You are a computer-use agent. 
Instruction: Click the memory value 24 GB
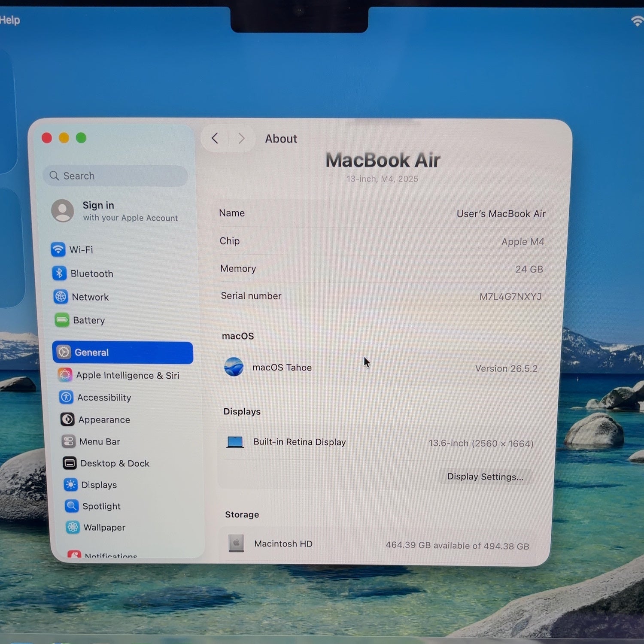(529, 269)
